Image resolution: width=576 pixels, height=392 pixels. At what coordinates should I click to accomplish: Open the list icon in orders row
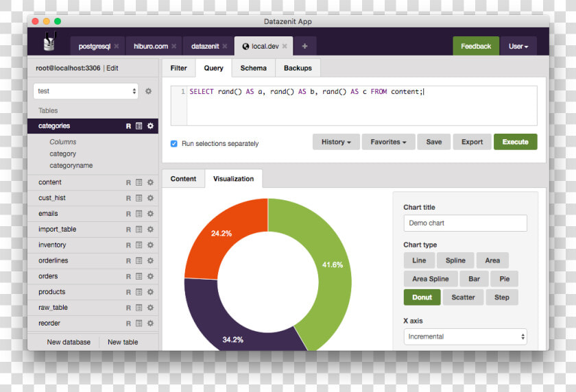point(139,276)
